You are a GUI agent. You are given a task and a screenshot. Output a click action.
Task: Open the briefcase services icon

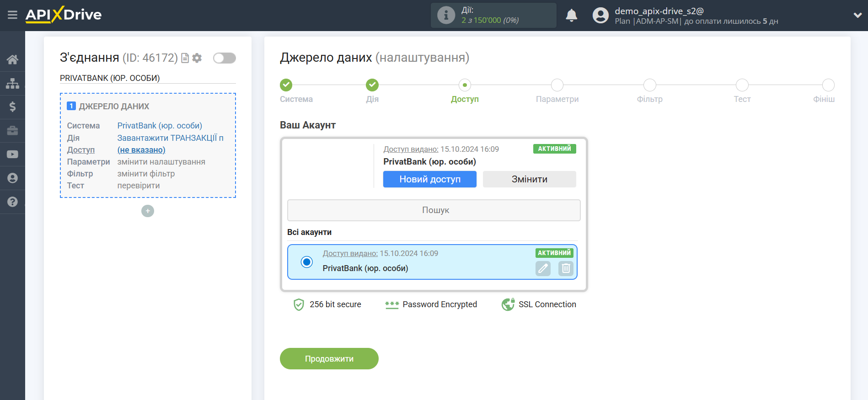click(12, 131)
